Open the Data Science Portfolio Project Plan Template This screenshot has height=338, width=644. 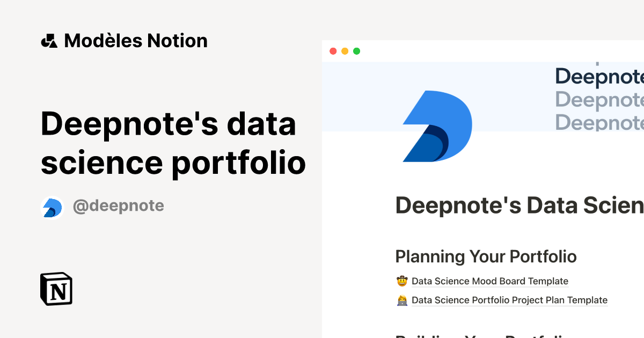point(509,300)
